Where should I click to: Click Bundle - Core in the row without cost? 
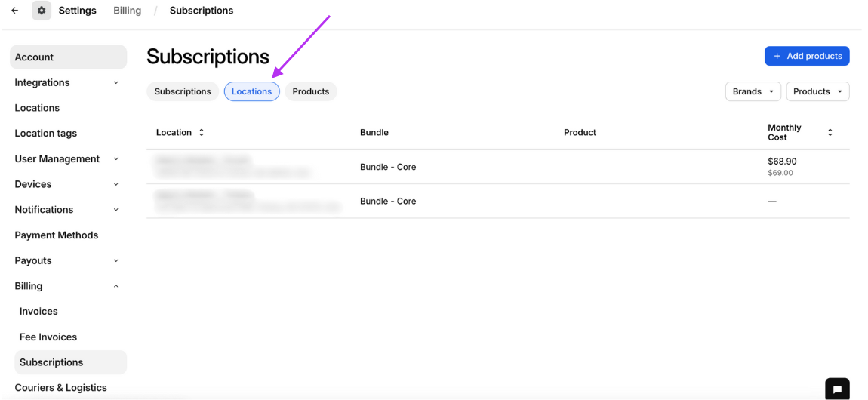click(388, 201)
